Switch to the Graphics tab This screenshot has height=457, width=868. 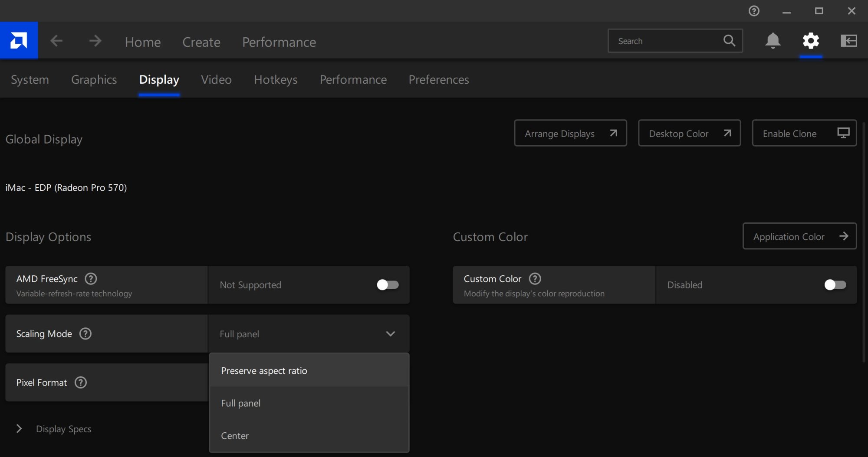tap(94, 79)
